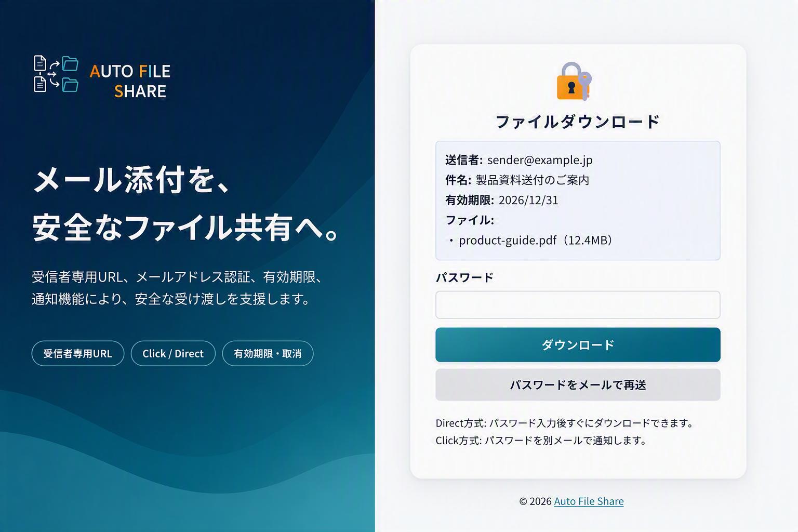Click the Click / Direct pill
Image resolution: width=798 pixels, height=532 pixels.
coord(173,353)
